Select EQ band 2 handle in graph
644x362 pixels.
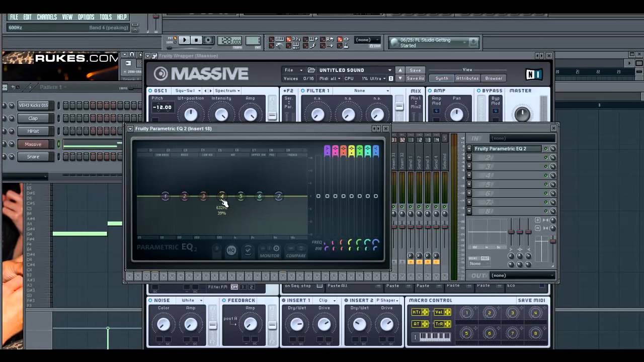tap(184, 196)
